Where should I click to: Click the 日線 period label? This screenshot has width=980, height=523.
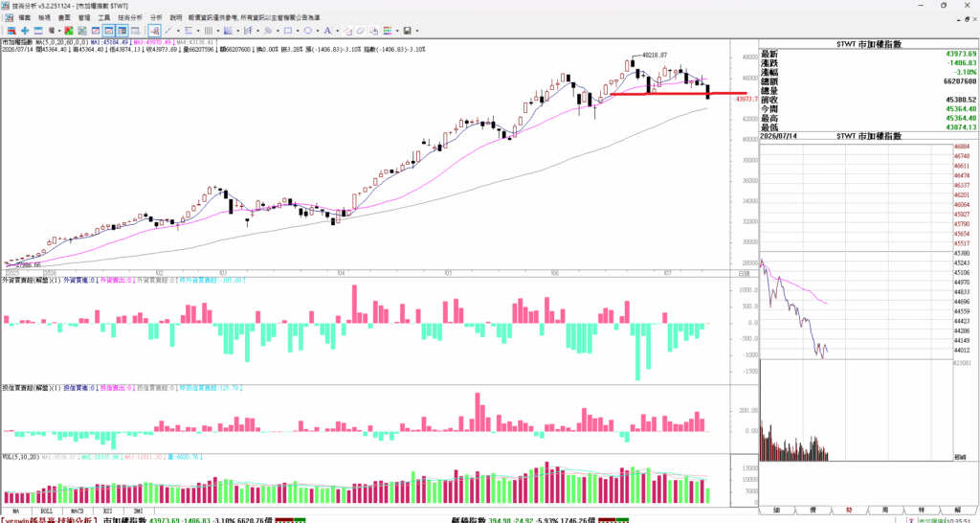click(x=744, y=274)
